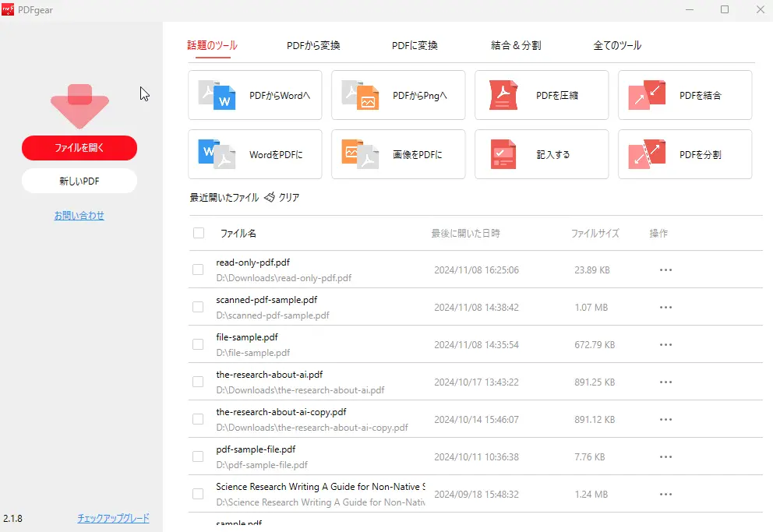
Task: Launch the PDFを圧縮 compression tool
Action: 541,95
